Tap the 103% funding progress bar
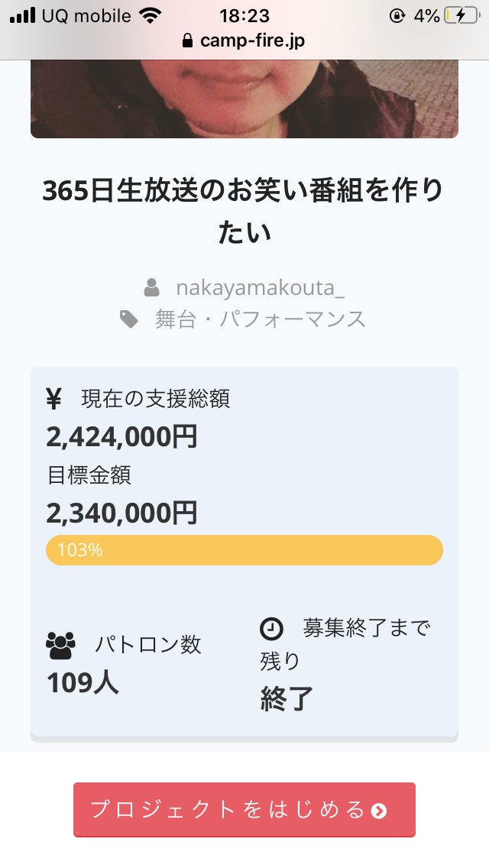 click(x=244, y=550)
